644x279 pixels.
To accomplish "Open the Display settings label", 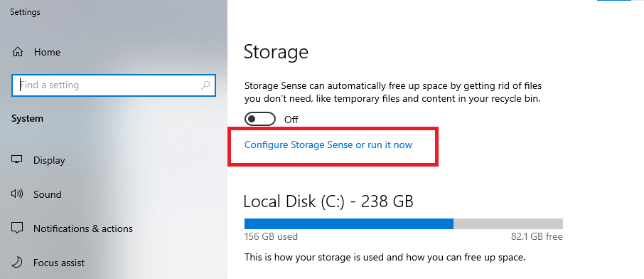I will point(49,160).
